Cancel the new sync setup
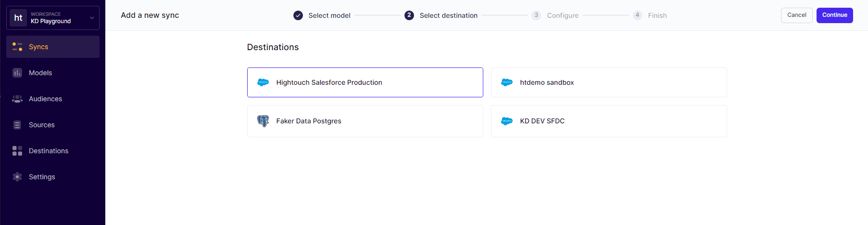Image resolution: width=868 pixels, height=225 pixels. pyautogui.click(x=796, y=15)
